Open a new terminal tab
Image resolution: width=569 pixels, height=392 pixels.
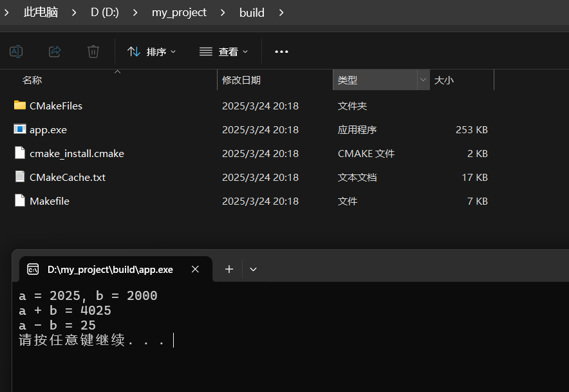pyautogui.click(x=229, y=269)
